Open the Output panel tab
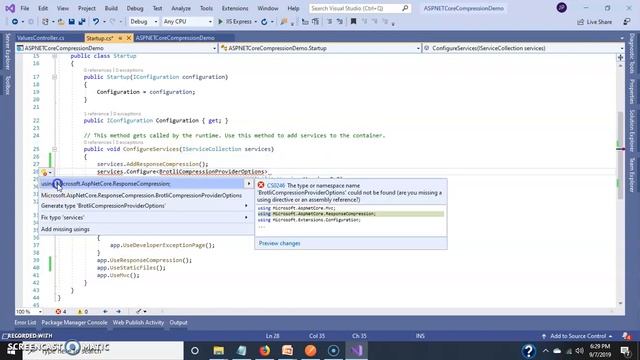640x360 pixels. pyautogui.click(x=178, y=322)
